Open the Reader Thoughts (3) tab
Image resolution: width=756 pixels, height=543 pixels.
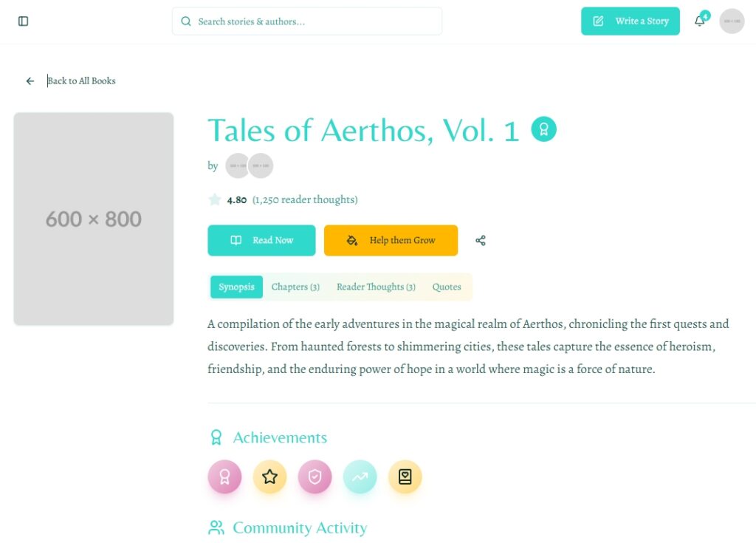pyautogui.click(x=376, y=287)
